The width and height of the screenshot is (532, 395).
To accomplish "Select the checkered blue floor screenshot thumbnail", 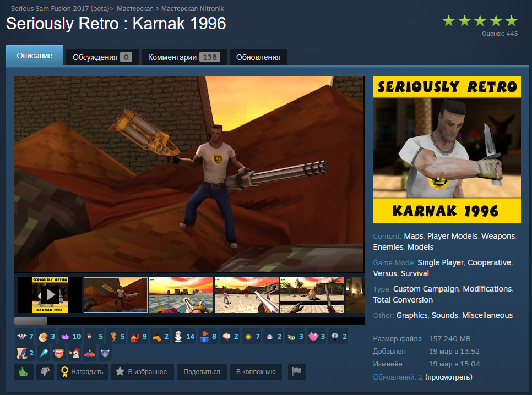I will pyautogui.click(x=181, y=295).
